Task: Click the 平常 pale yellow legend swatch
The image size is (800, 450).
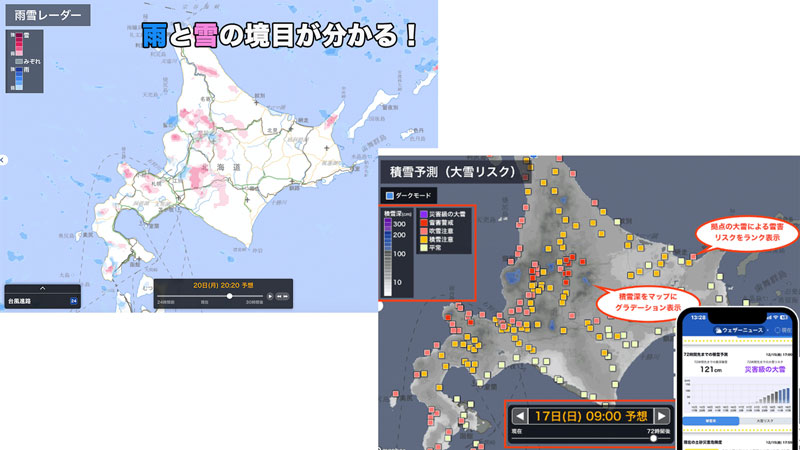Action: [424, 249]
